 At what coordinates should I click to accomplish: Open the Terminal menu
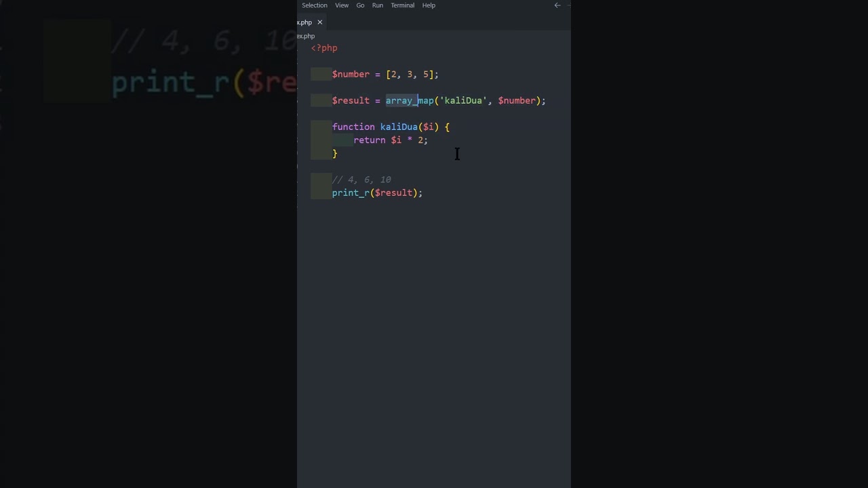coord(402,5)
